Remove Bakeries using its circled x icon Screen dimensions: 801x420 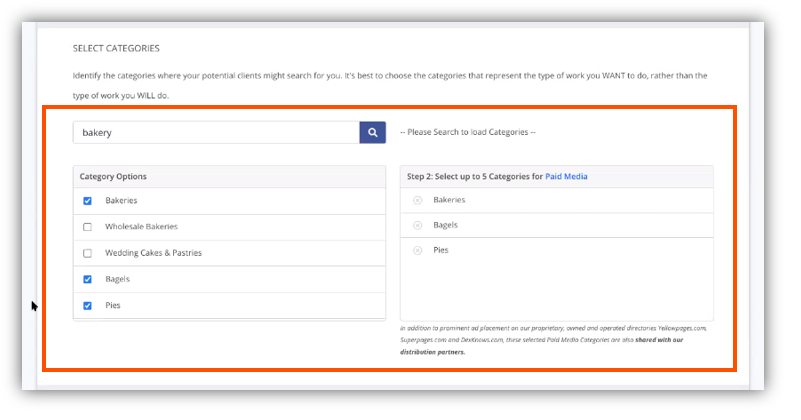(x=417, y=200)
